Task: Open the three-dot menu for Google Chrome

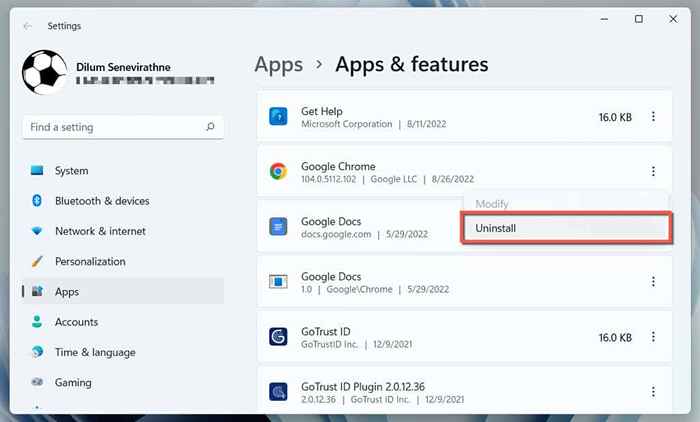Action: coord(653,171)
